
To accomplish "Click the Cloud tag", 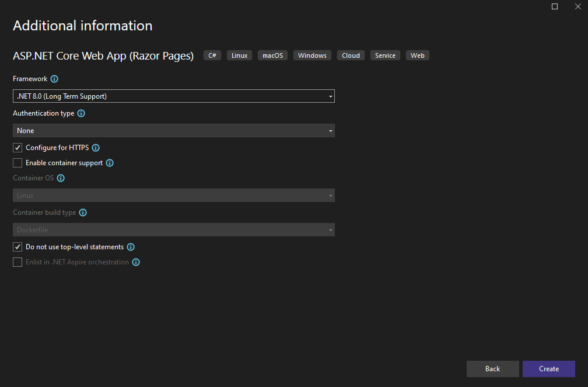I will [351, 55].
